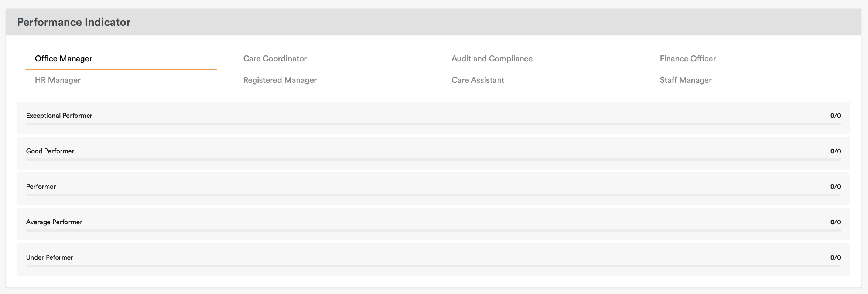Click the Average Performer label

pos(54,222)
